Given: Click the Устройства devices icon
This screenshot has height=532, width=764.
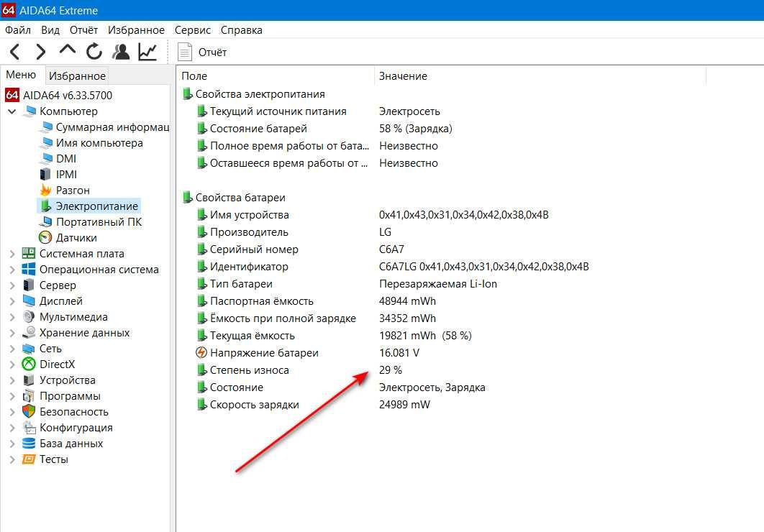Looking at the screenshot, I should (29, 380).
